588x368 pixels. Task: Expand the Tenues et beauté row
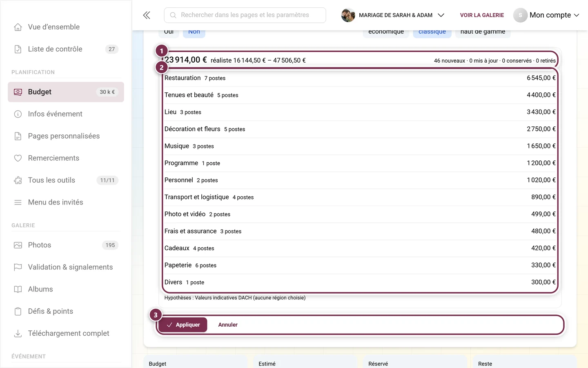click(x=360, y=95)
